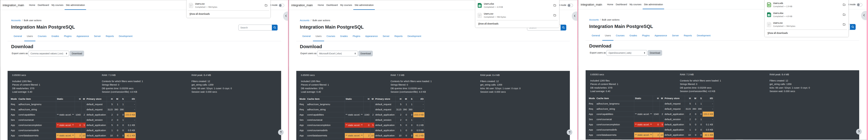
Task: Click Users.csv file icon in xlsx-export window
Action: [x=480, y=15]
